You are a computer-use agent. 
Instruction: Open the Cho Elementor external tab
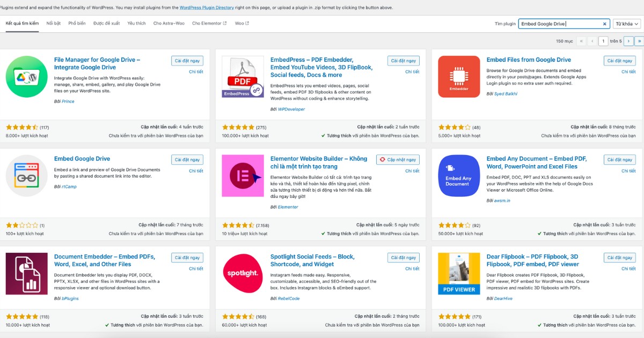click(209, 24)
